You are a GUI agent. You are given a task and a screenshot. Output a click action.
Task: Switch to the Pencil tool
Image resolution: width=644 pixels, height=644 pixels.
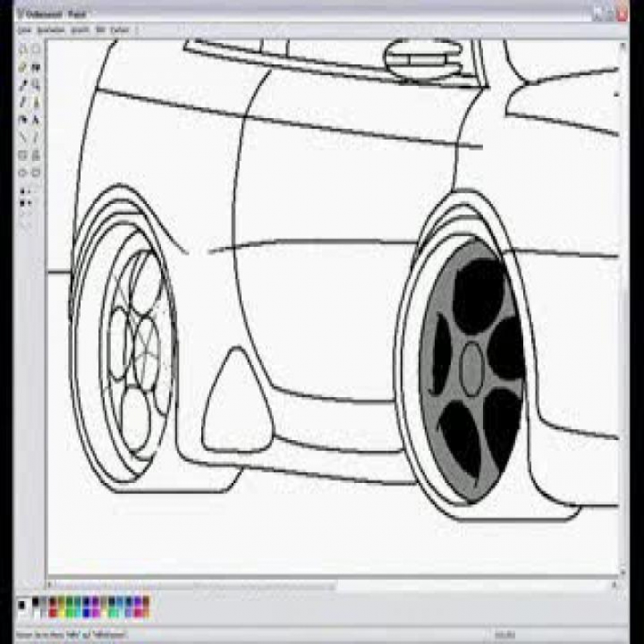point(22,102)
